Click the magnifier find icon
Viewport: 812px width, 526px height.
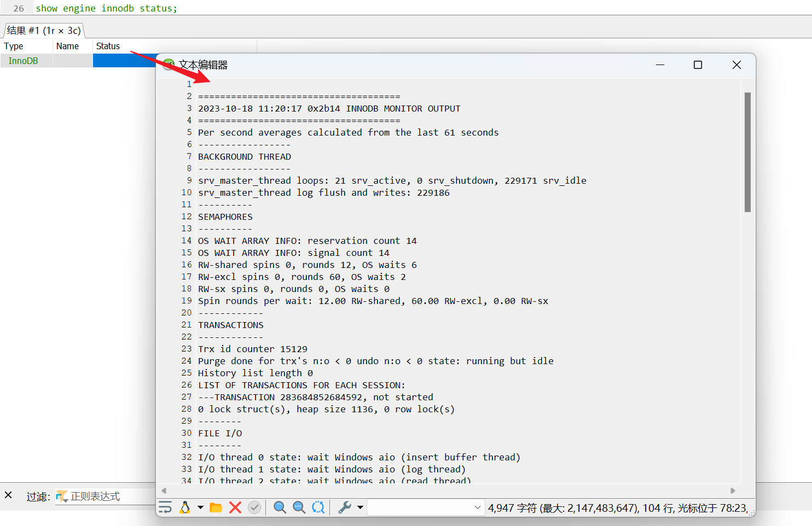280,507
